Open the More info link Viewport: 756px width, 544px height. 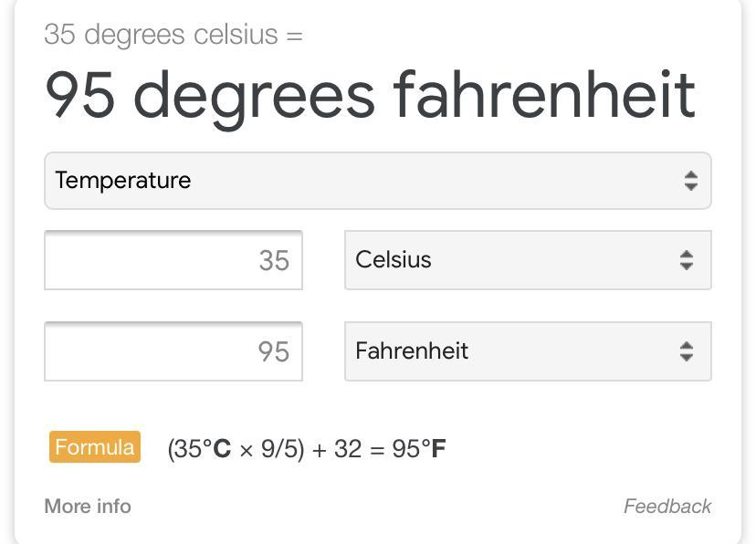[88, 506]
